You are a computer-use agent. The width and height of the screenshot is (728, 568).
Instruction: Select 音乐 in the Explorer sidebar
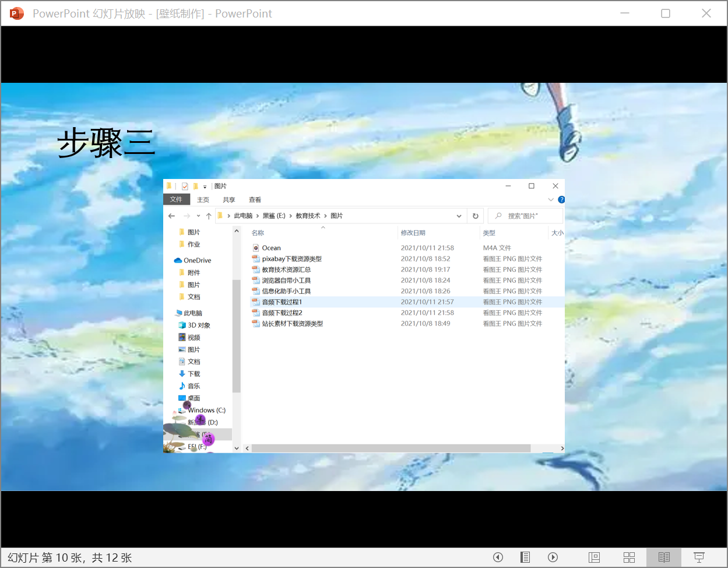tap(189, 386)
